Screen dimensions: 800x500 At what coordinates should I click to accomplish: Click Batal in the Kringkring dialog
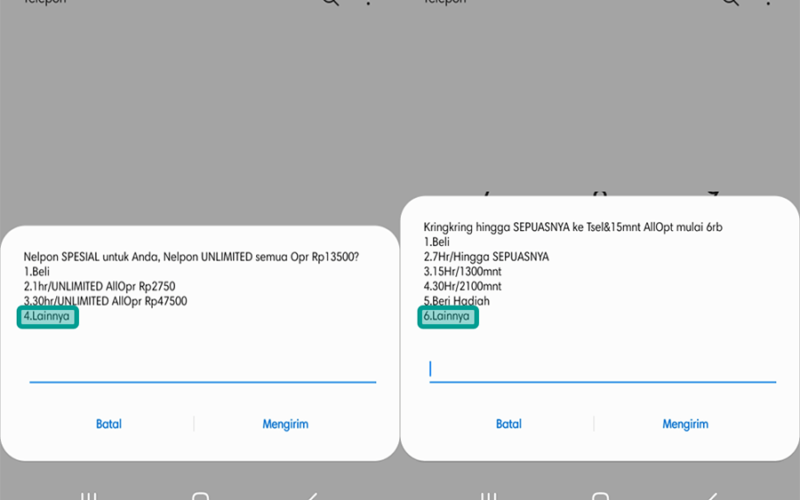(x=509, y=424)
